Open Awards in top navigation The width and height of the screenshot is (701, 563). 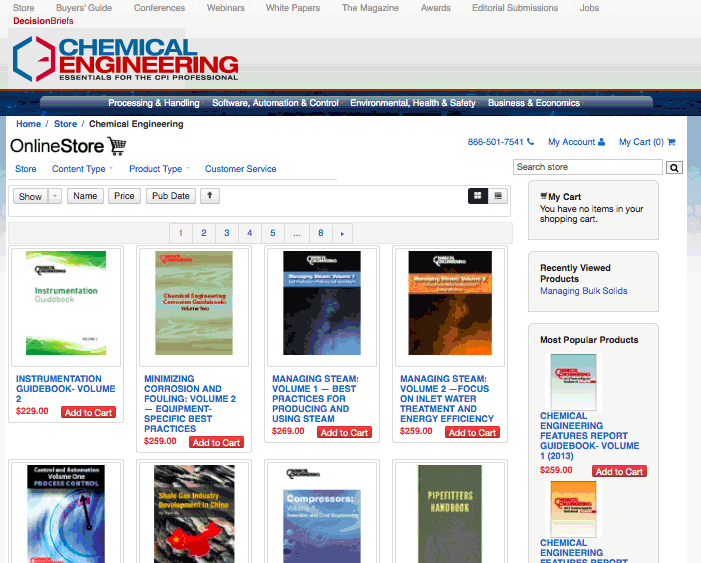tap(436, 8)
